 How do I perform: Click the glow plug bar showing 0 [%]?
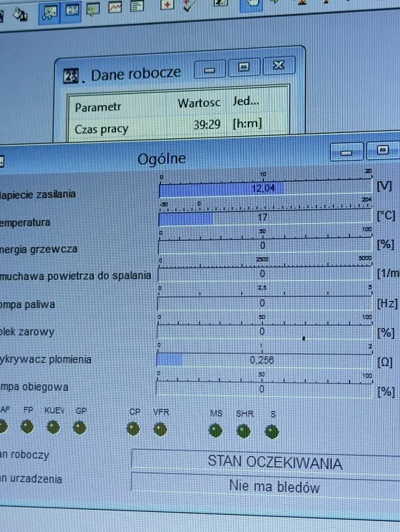click(265, 332)
